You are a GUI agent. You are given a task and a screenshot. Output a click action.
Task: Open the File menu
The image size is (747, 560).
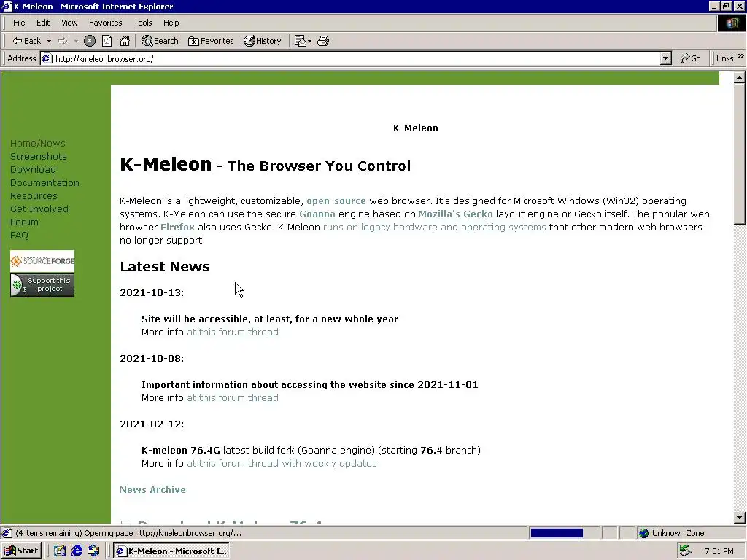tap(19, 23)
